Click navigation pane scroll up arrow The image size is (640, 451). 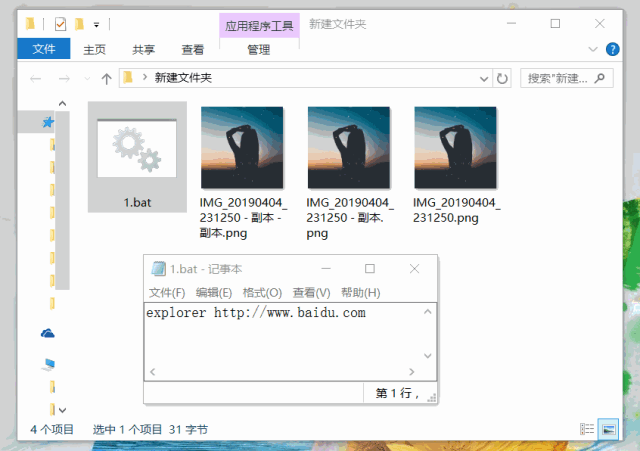click(62, 104)
